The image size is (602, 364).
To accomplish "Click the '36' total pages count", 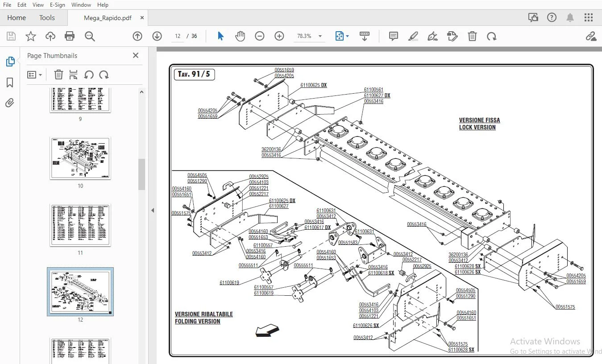I will pyautogui.click(x=194, y=36).
